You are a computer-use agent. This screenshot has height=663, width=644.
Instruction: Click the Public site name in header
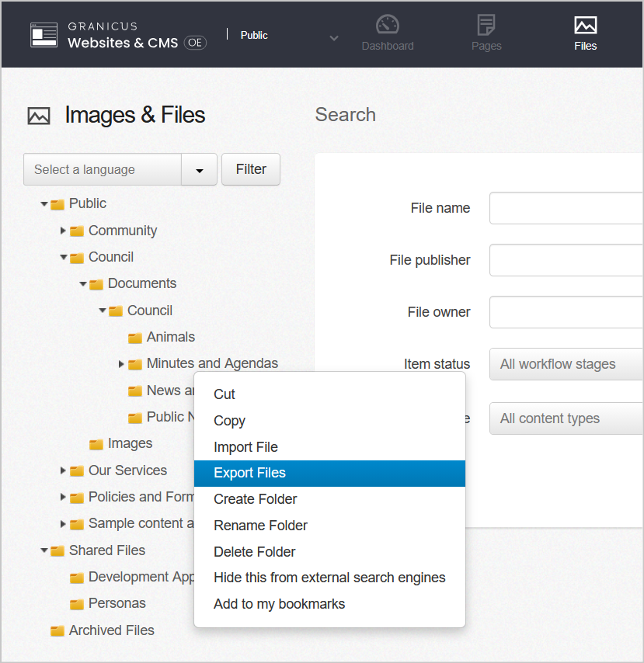tap(254, 36)
